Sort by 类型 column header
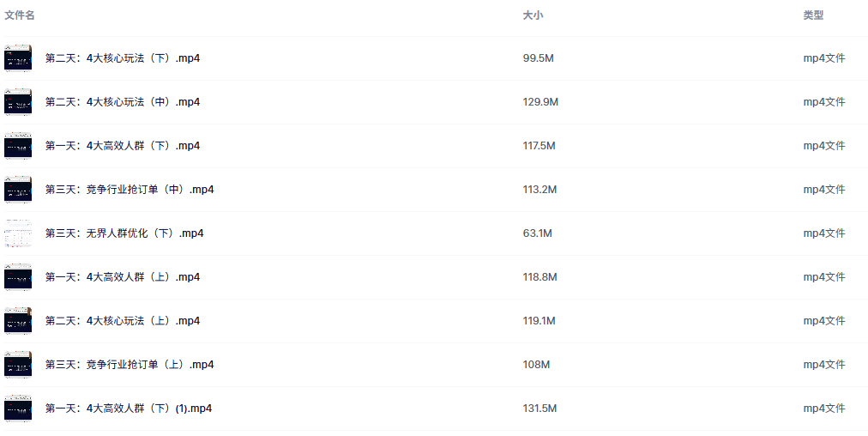The width and height of the screenshot is (868, 436). coord(813,15)
